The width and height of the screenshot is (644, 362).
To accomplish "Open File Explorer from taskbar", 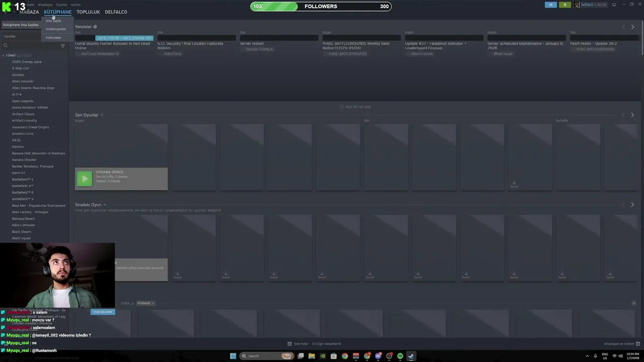I will click(311, 356).
